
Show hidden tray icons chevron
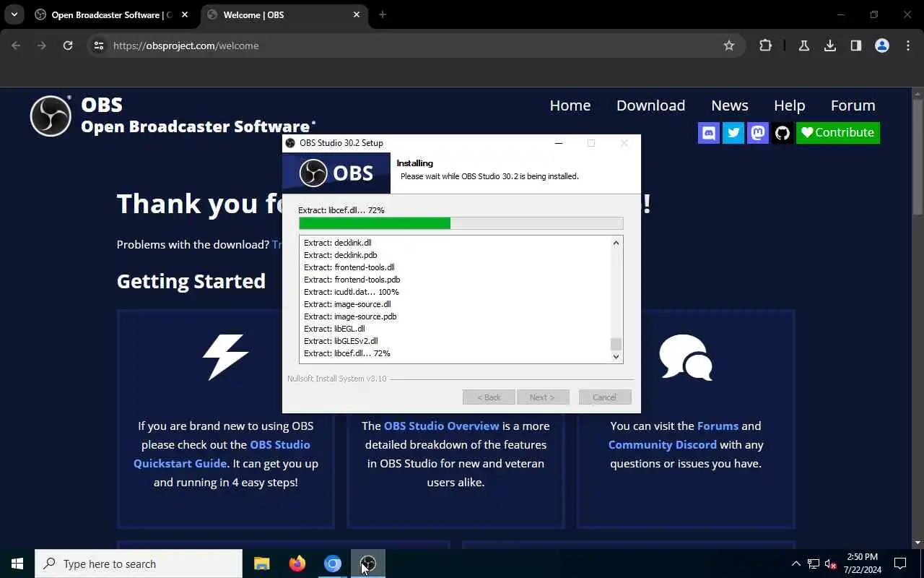[796, 564]
